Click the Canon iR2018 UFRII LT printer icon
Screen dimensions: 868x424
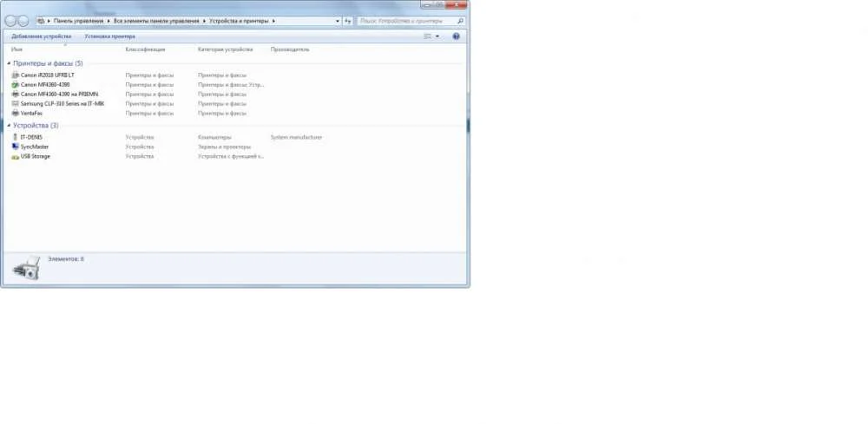pos(15,75)
